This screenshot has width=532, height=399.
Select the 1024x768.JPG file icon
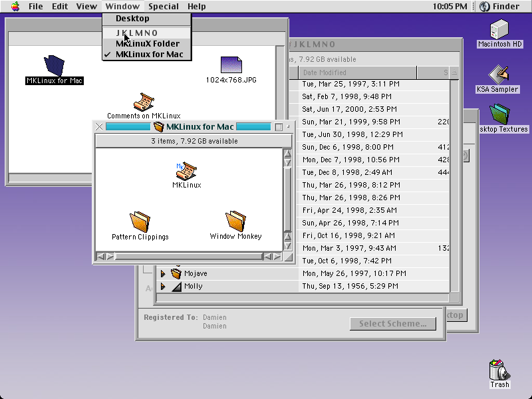pos(231,65)
